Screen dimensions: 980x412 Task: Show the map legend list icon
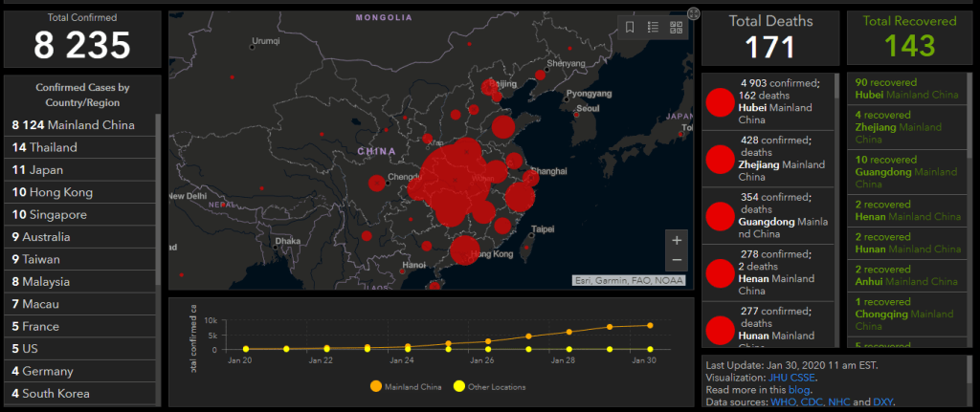point(654,27)
